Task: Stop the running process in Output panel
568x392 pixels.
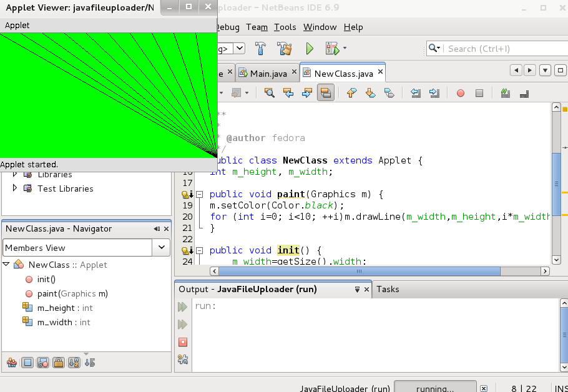Action: click(x=183, y=342)
